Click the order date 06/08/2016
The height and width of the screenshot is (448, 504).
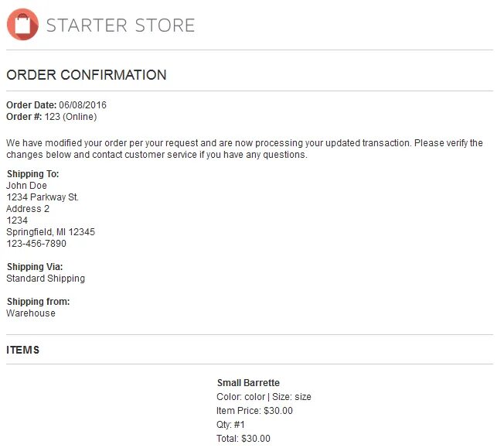coord(83,105)
